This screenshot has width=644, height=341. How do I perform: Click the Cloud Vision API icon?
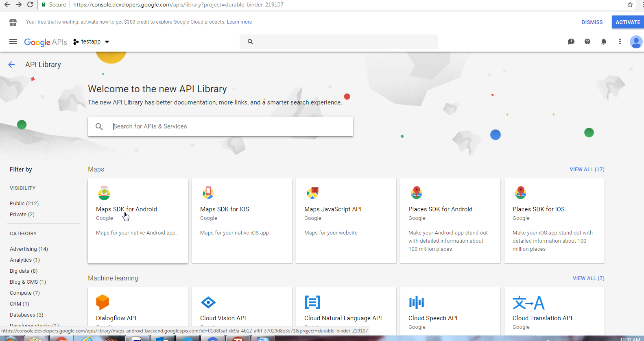tap(208, 302)
